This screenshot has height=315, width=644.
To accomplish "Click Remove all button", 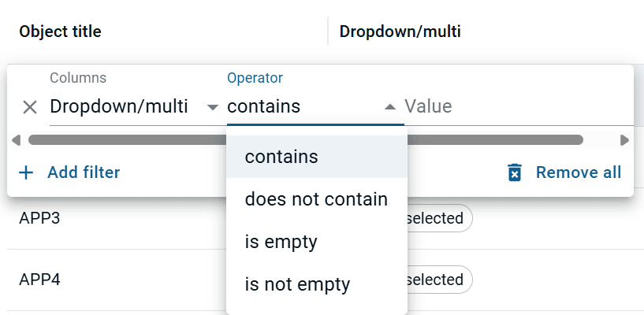I will click(579, 172).
